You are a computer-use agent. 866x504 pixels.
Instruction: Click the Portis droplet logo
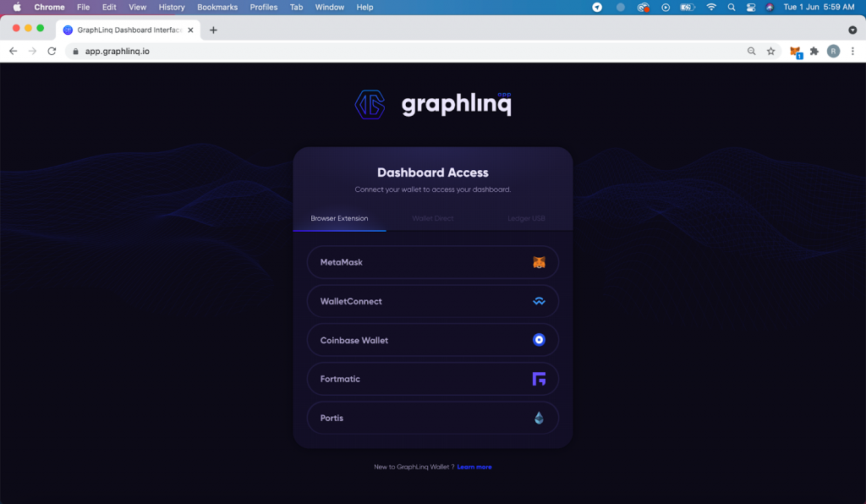(539, 418)
